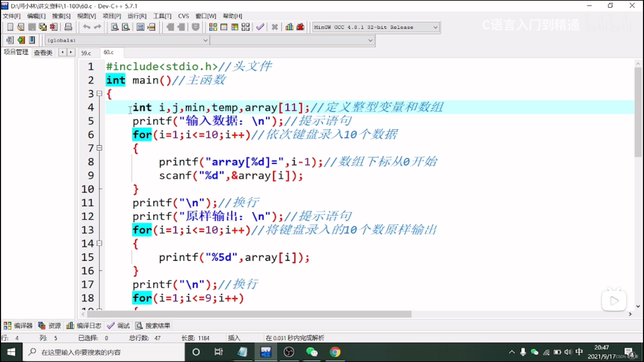Toggle the Chinese IME indicator in tray
The width and height of the screenshot is (644, 362).
[579, 352]
